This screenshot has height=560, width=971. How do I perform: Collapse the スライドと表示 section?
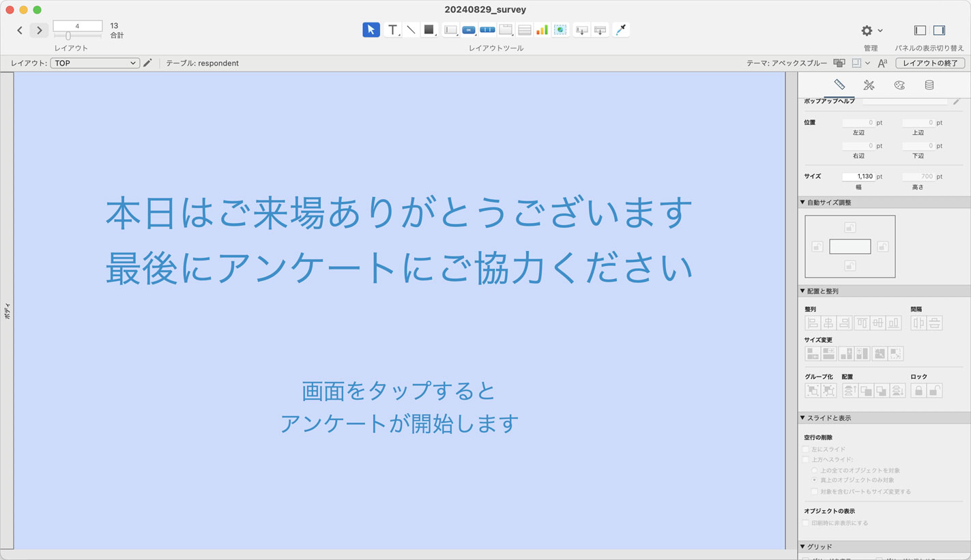click(x=802, y=418)
